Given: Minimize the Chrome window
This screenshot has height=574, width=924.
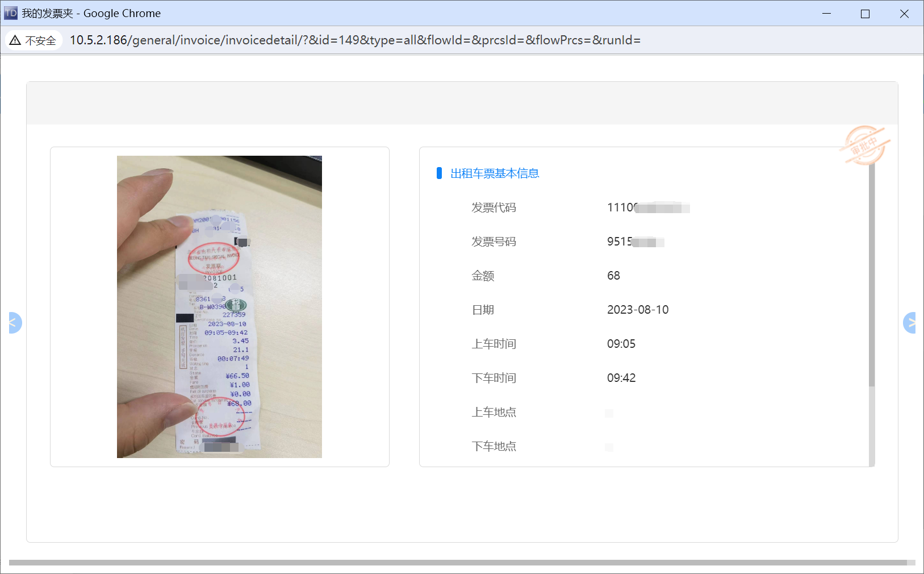Looking at the screenshot, I should click(826, 13).
